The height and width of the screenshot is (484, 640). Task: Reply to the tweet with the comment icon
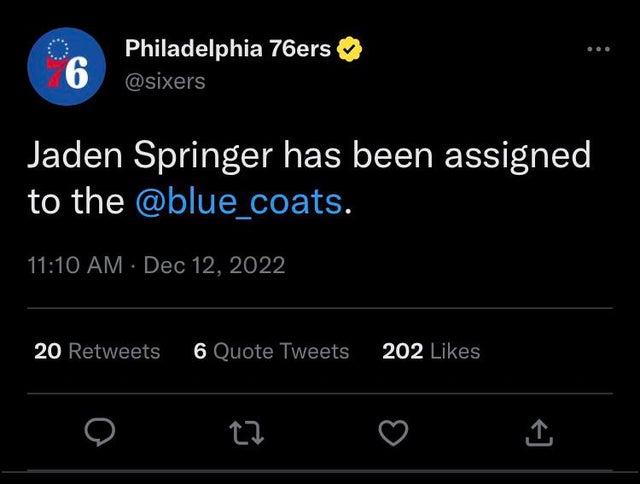pos(99,431)
